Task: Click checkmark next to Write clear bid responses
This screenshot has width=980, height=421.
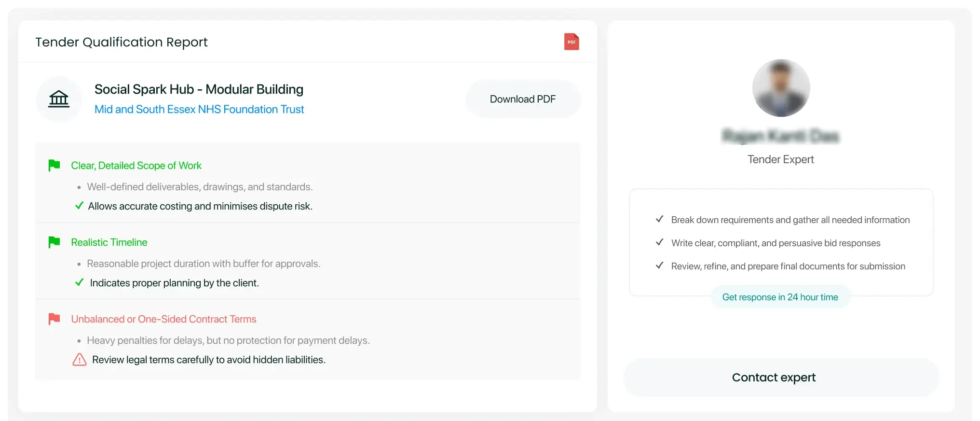Action: click(x=659, y=242)
